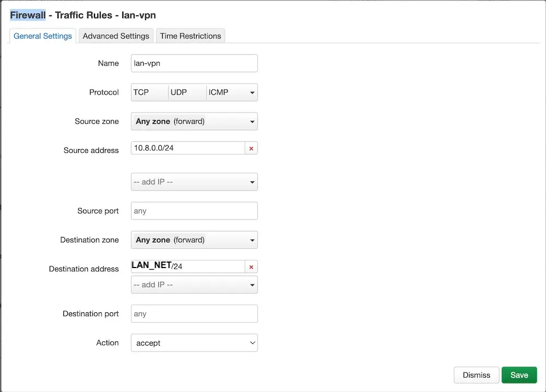This screenshot has height=392, width=546.
Task: Click the Firewall title text
Action: coord(28,15)
